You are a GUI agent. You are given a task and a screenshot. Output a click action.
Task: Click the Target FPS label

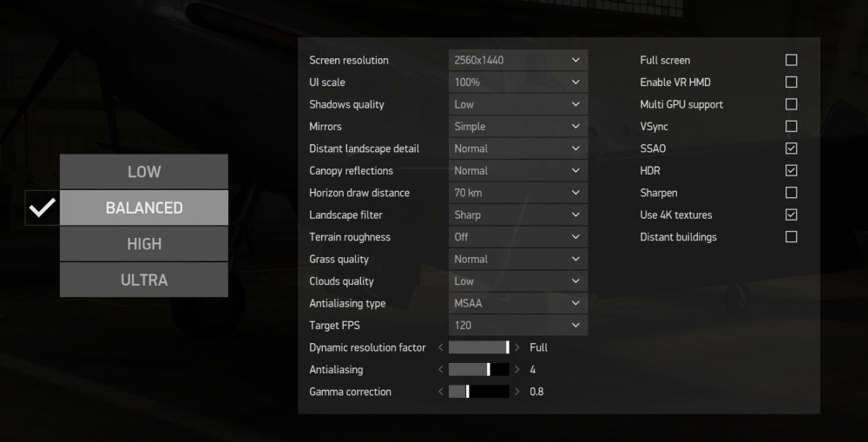pyautogui.click(x=334, y=326)
